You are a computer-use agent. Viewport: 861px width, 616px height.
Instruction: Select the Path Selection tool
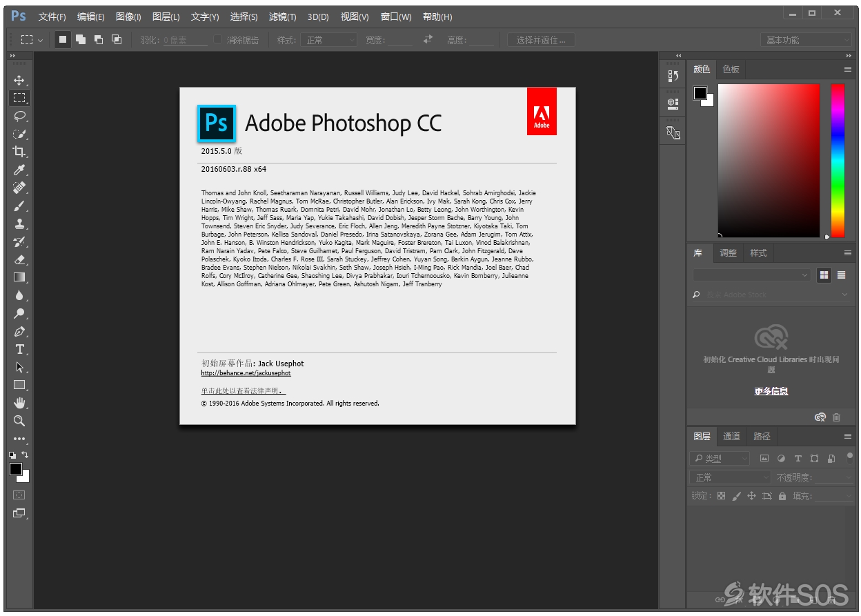(19, 367)
